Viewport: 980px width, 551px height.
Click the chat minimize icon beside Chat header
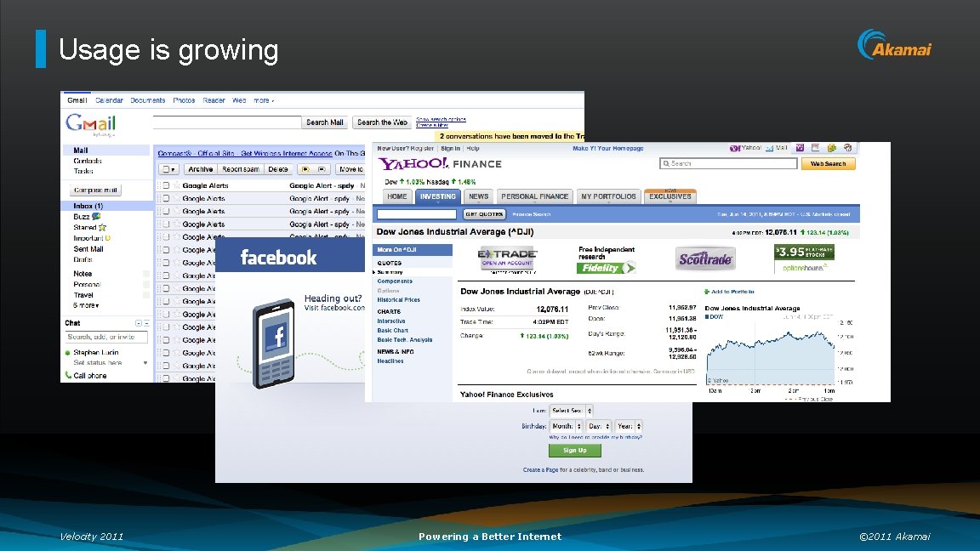pyautogui.click(x=146, y=323)
